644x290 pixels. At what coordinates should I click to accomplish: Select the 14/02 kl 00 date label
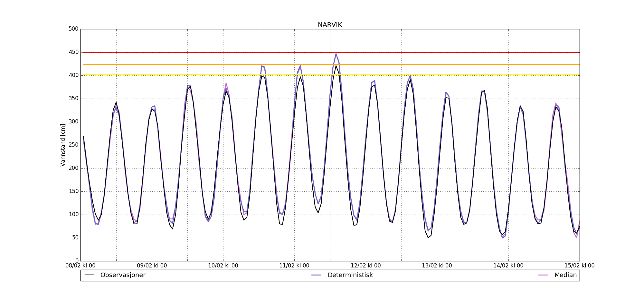[x=508, y=266]
